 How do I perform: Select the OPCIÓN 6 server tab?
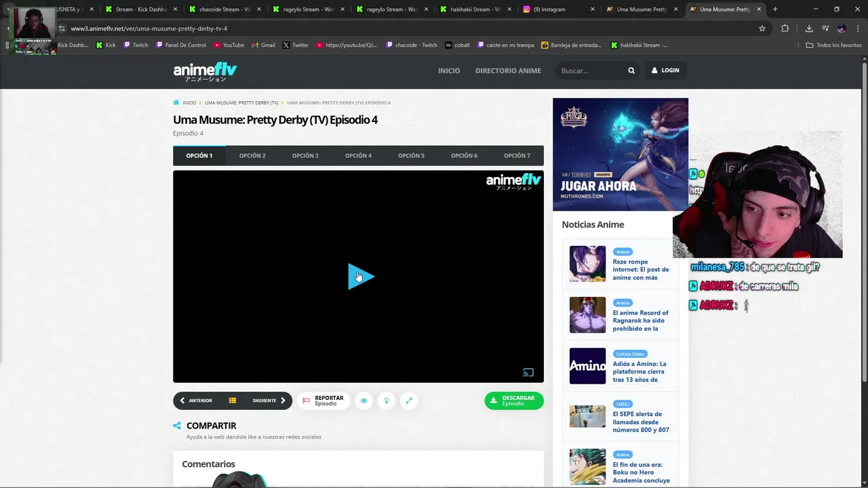click(x=464, y=155)
